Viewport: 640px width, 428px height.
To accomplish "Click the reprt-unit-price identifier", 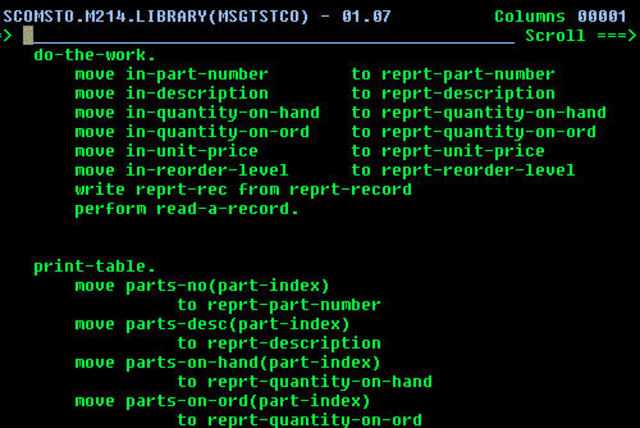I will (x=463, y=152).
